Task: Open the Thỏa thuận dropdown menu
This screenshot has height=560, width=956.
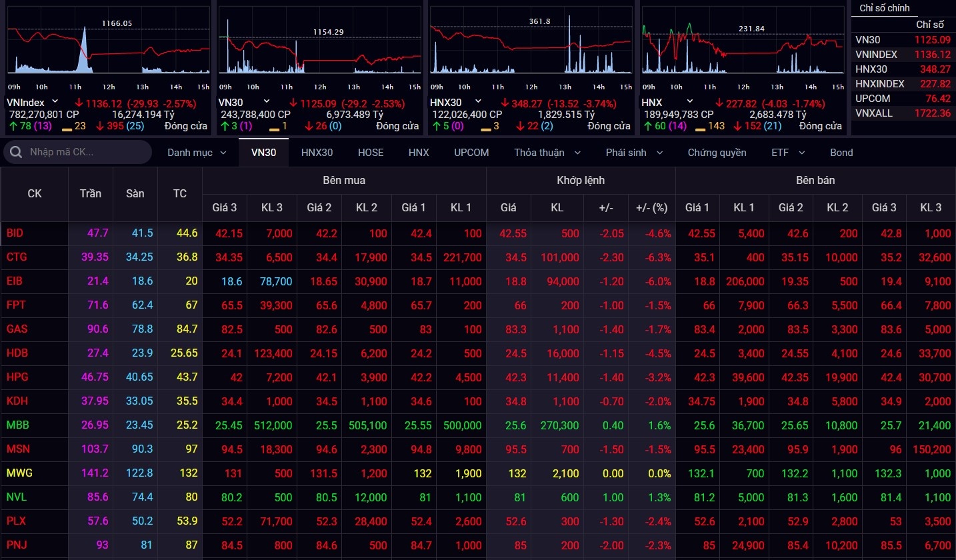Action: tap(577, 153)
